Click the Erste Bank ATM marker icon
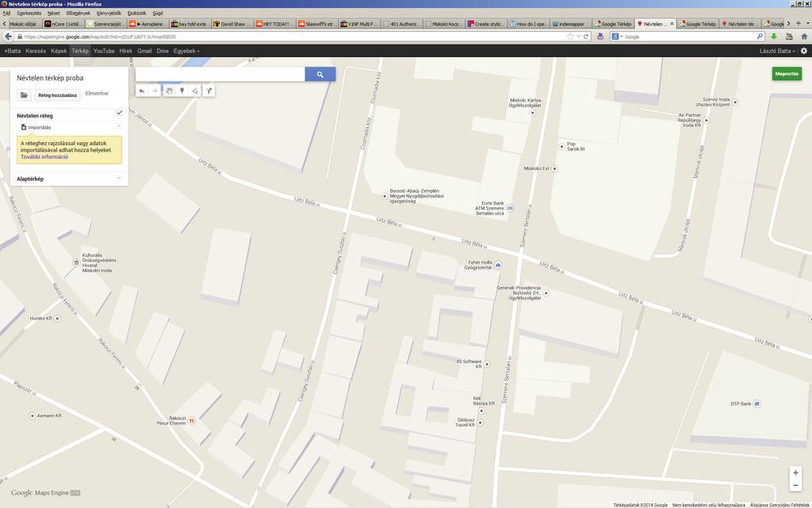 pos(510,208)
